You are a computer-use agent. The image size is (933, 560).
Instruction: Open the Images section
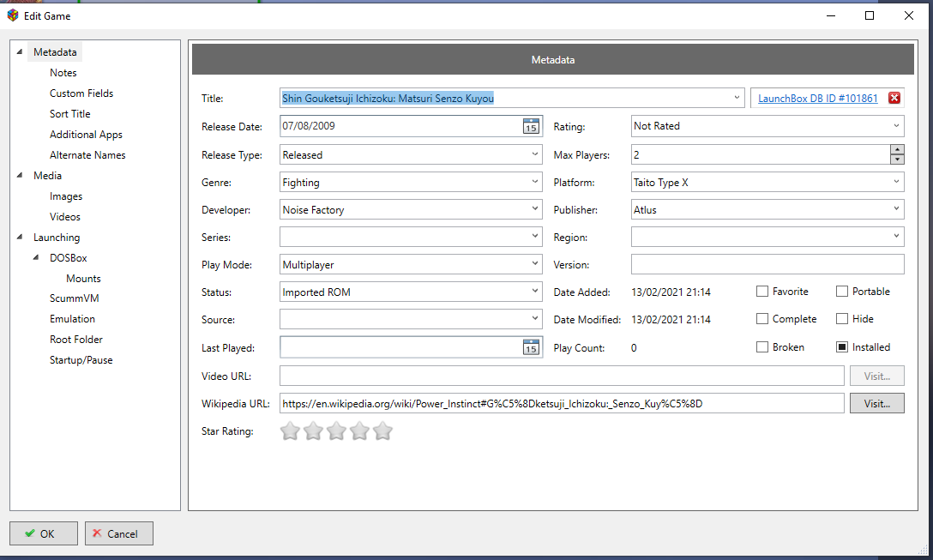coord(66,196)
